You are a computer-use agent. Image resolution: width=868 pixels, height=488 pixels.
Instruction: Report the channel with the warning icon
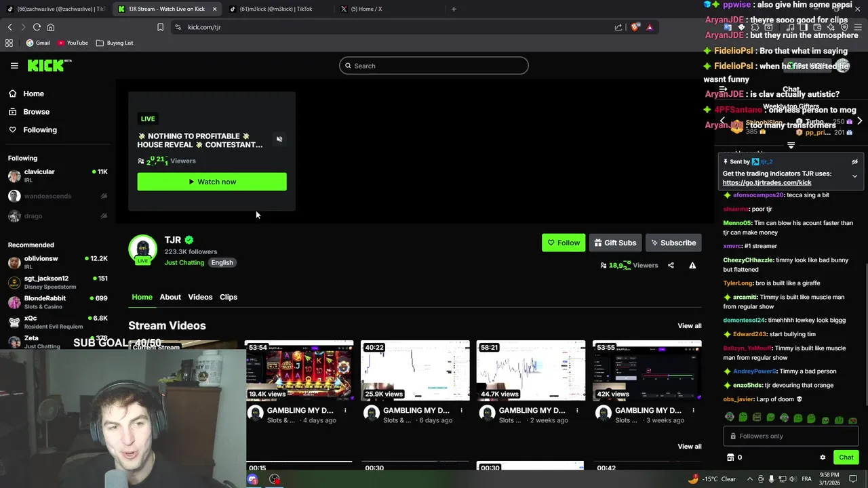(x=692, y=266)
